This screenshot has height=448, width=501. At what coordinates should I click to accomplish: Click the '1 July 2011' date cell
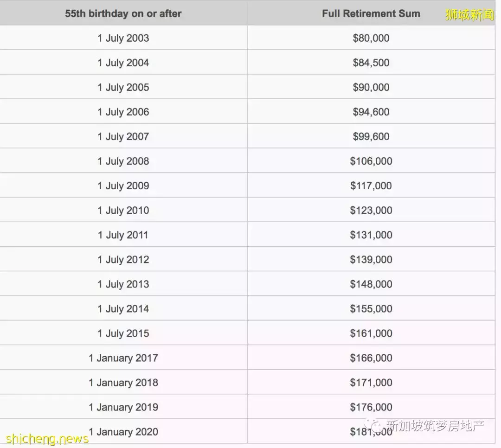(x=123, y=235)
